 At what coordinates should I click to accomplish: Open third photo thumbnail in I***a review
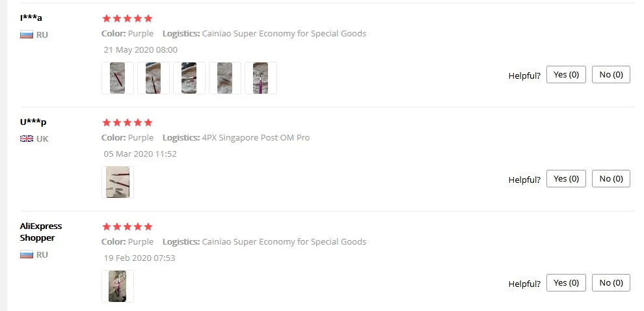pos(189,78)
